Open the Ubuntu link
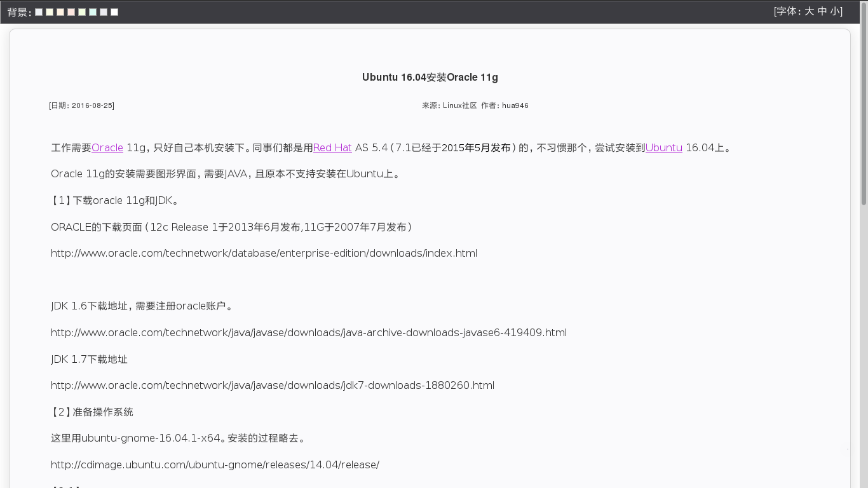The image size is (868, 488). [x=664, y=147]
